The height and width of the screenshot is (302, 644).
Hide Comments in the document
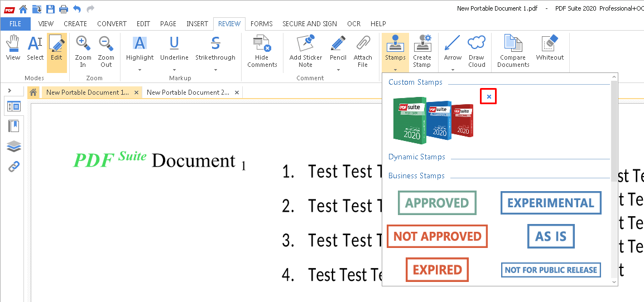[262, 52]
